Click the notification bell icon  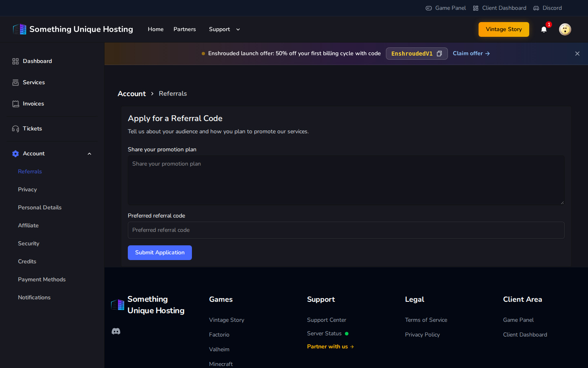tap(544, 29)
